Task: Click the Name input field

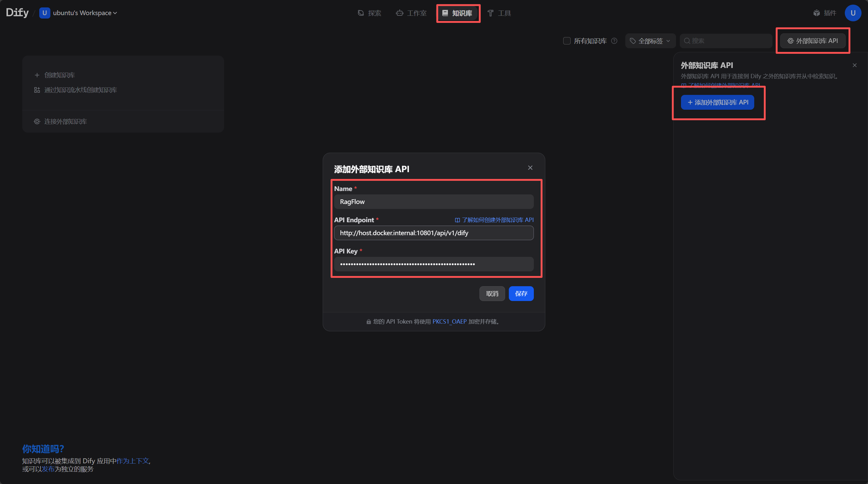Action: [x=434, y=202]
